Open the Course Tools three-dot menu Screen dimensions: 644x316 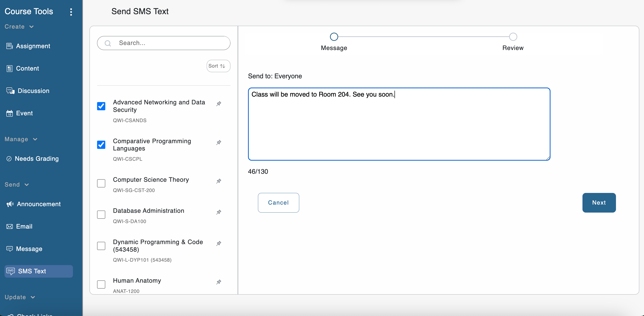(x=71, y=12)
